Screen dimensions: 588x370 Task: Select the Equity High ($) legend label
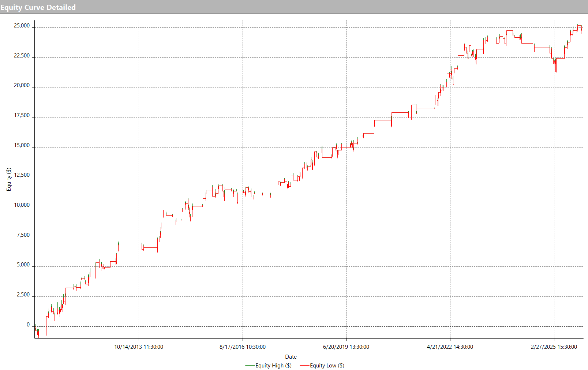point(273,365)
